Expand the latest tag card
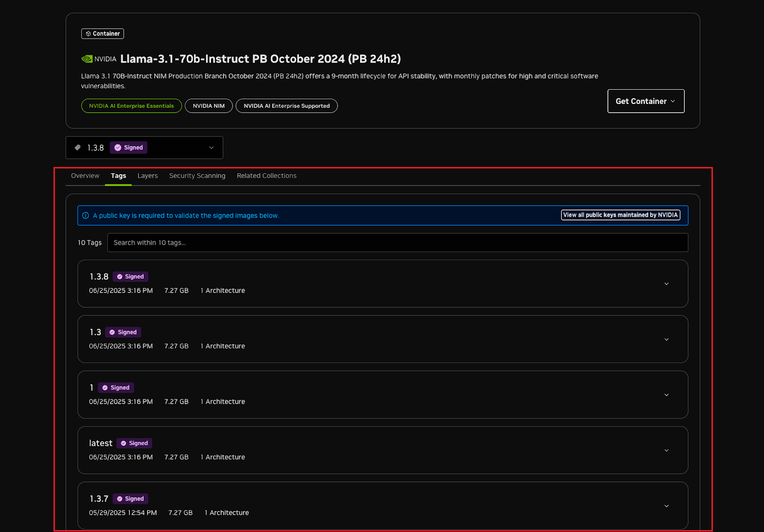 667,450
